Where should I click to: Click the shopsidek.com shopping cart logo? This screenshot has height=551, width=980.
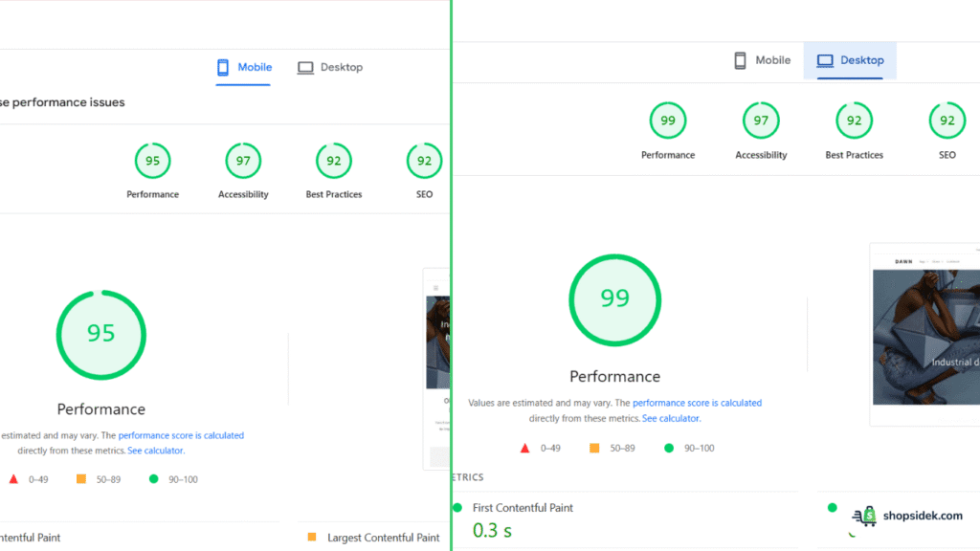pyautogui.click(x=864, y=516)
